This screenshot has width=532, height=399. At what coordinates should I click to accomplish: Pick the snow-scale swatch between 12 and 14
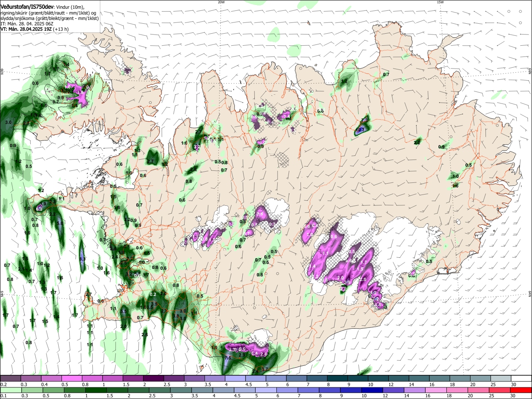pos(399,378)
